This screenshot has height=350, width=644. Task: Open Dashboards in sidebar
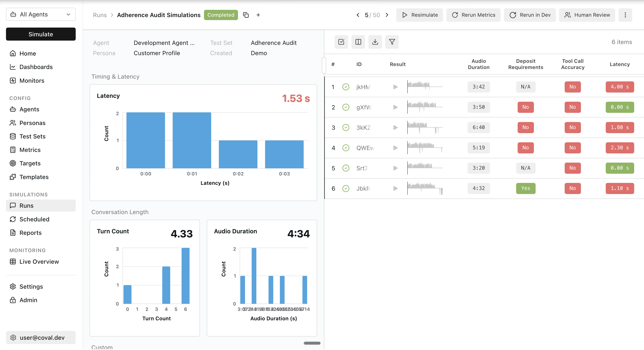pos(36,67)
